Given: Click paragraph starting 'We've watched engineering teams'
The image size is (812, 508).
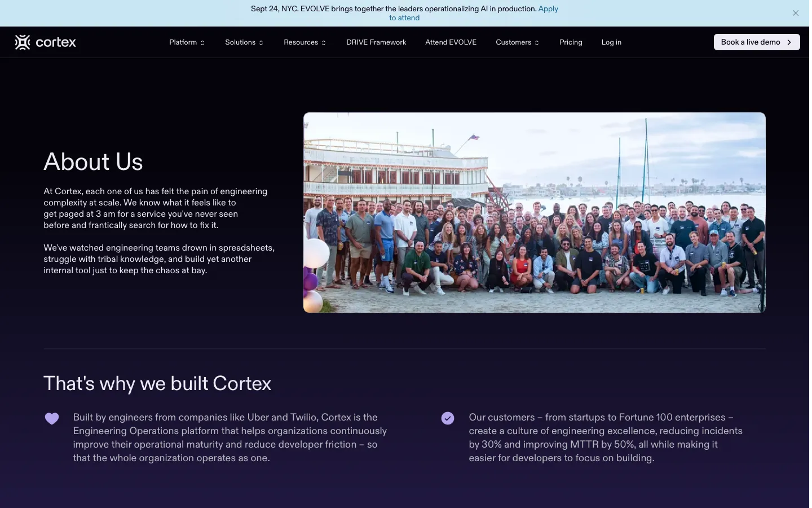Looking at the screenshot, I should pyautogui.click(x=159, y=259).
